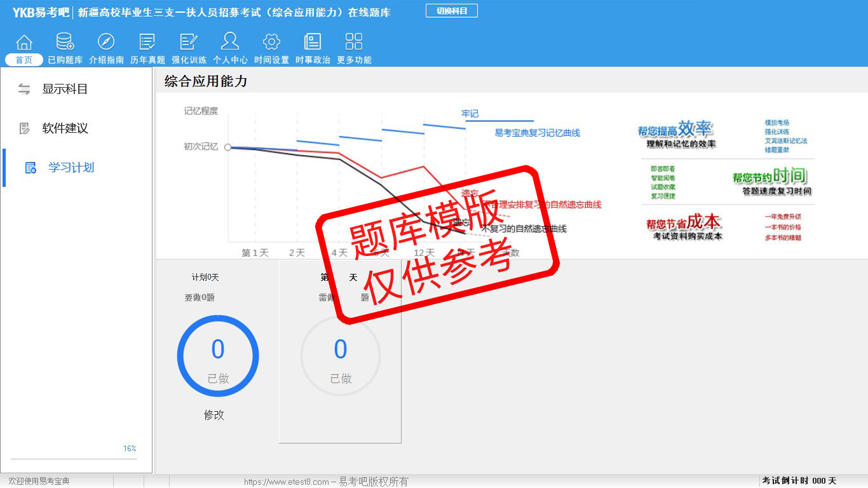868x488 pixels.
Task: Click the 帮您提高效率 banner image
Action: click(676, 135)
